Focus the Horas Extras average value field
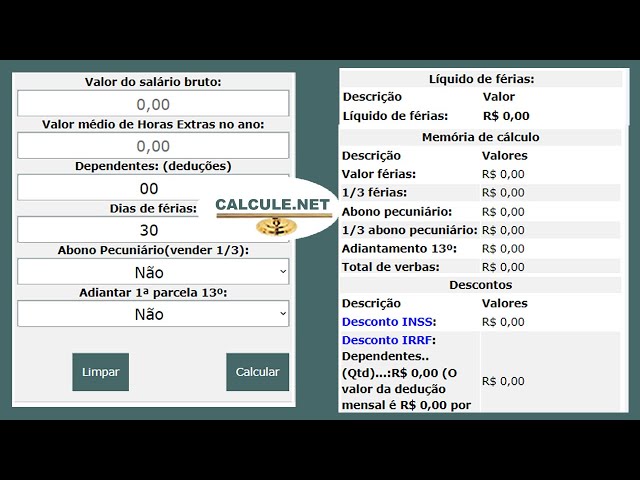Image resolution: width=640 pixels, height=480 pixels. tap(153, 146)
